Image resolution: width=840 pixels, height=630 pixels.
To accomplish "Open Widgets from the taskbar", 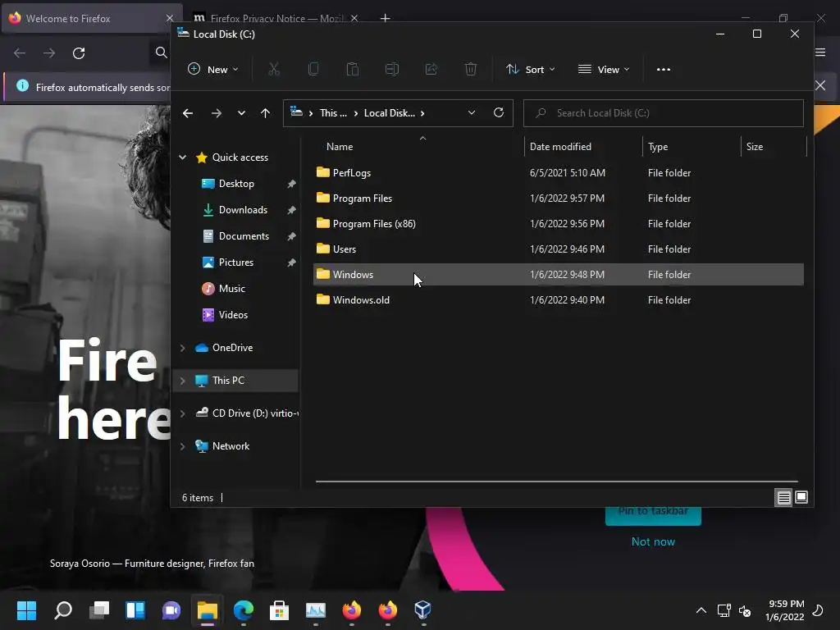I will (x=135, y=610).
